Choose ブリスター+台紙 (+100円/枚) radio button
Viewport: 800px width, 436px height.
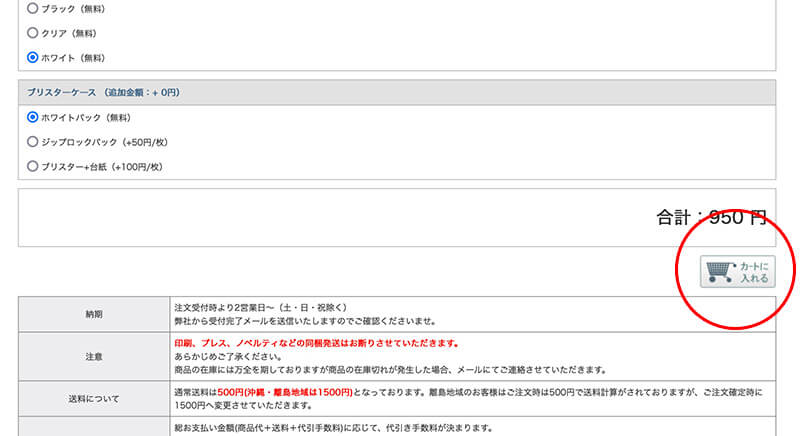pos(32,166)
